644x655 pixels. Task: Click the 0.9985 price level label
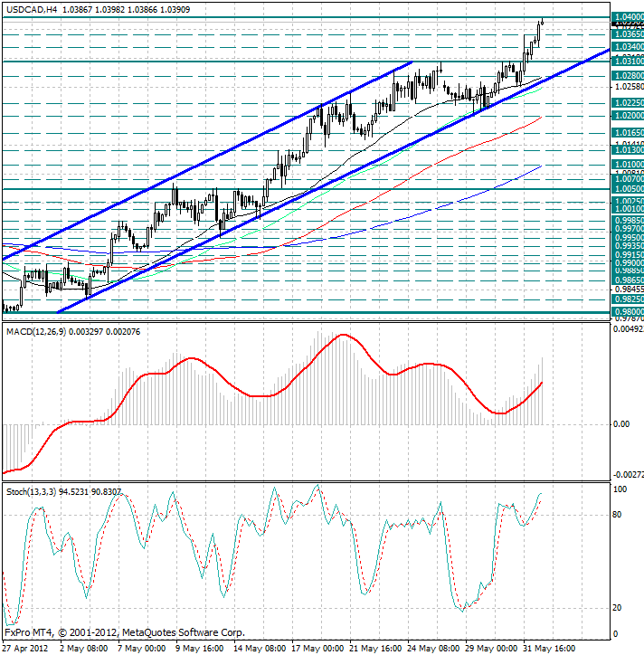point(628,220)
